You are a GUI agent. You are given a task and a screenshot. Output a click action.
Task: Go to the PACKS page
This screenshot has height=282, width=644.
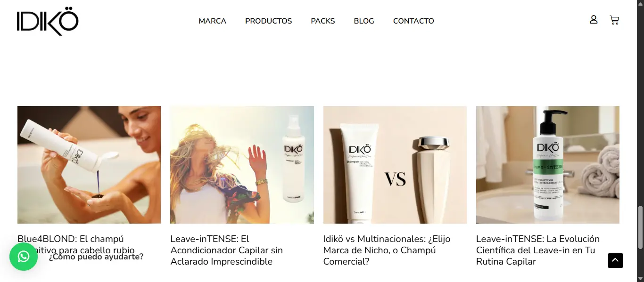323,21
